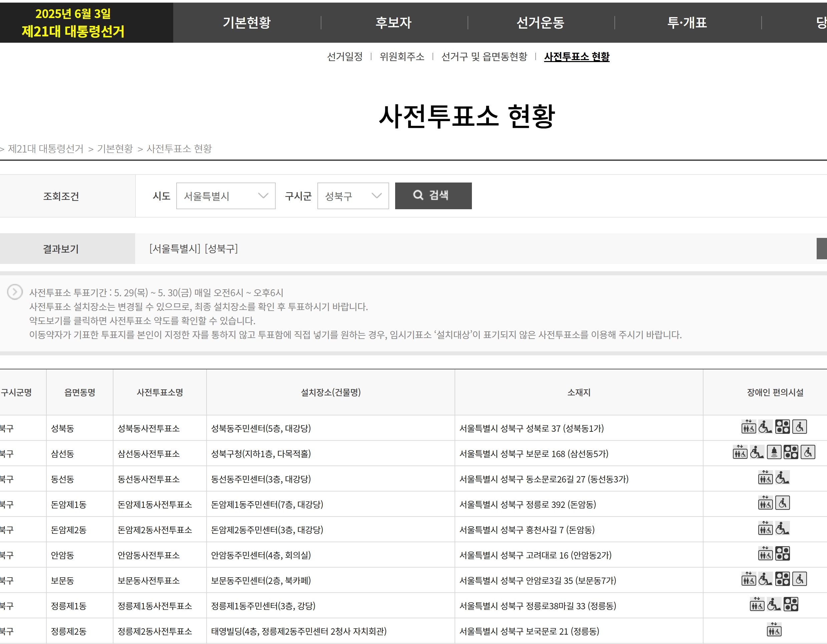827x644 pixels.
Task: Click the wheelchair ramp icon in 동선동 row
Action: [782, 477]
